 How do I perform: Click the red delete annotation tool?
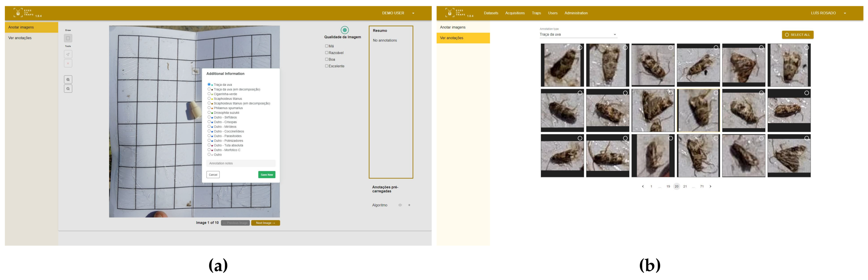[68, 63]
